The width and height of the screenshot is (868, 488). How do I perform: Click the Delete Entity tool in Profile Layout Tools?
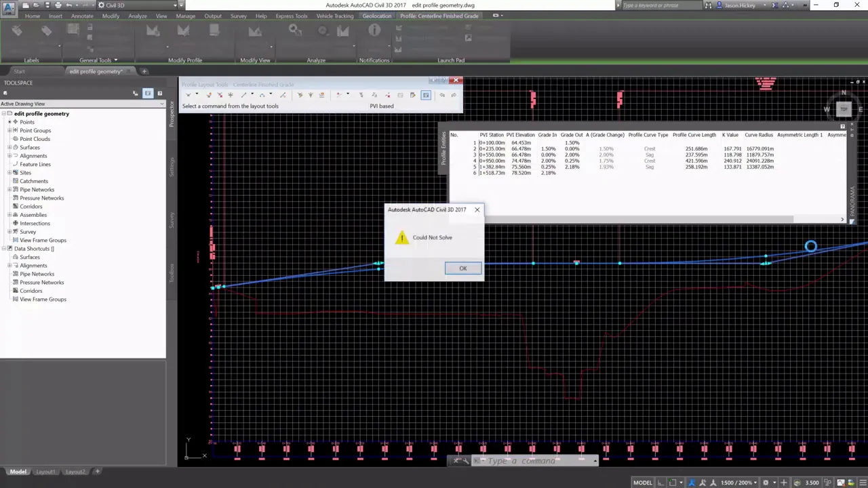click(x=387, y=95)
